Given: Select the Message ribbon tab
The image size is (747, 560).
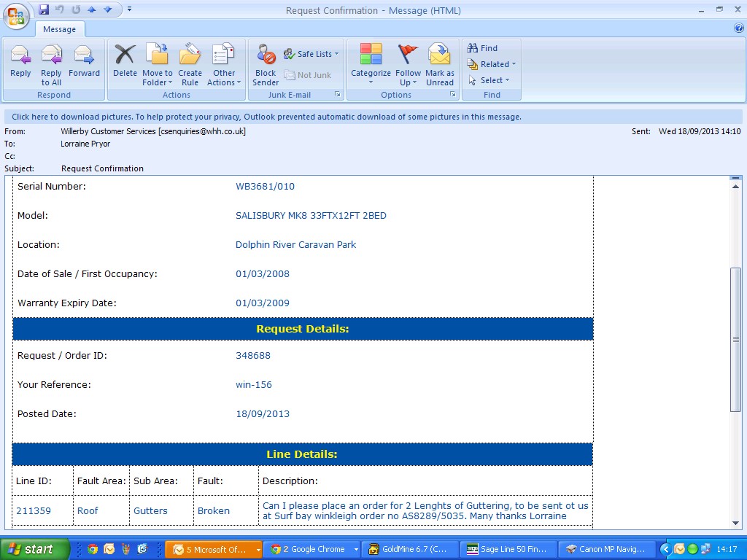Looking at the screenshot, I should (60, 29).
